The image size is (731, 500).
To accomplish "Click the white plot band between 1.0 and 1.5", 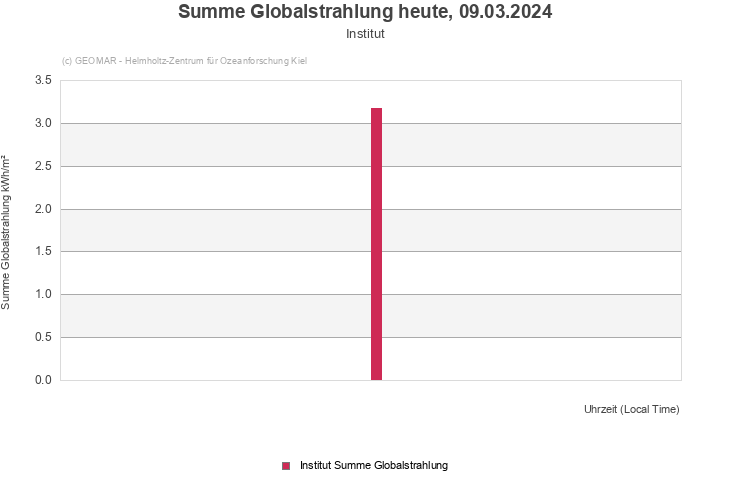I will pos(200,273).
